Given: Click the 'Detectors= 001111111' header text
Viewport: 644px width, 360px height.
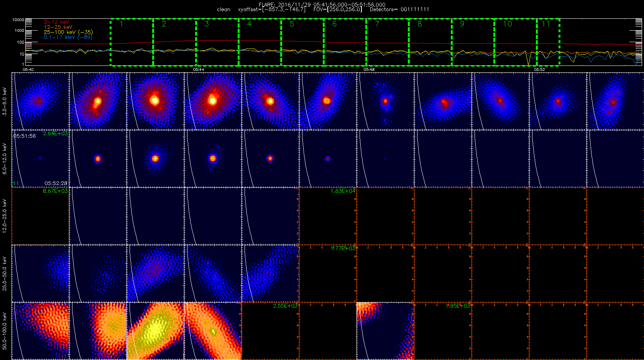Looking at the screenshot, I should 399,10.
